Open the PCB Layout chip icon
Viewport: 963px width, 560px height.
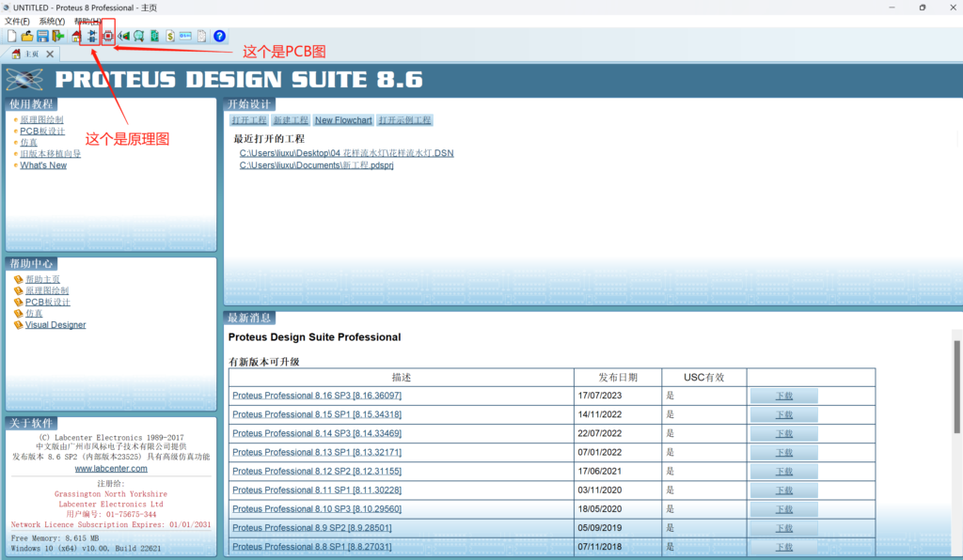coord(108,37)
